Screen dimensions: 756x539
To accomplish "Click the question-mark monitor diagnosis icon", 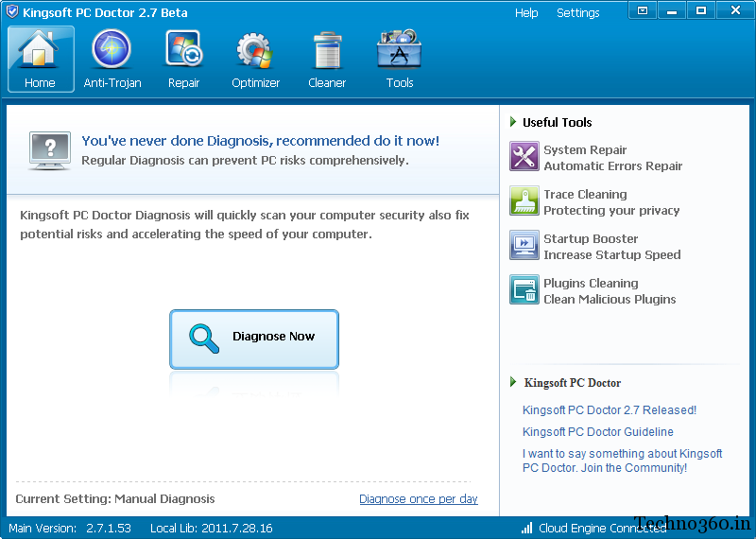I will point(50,150).
